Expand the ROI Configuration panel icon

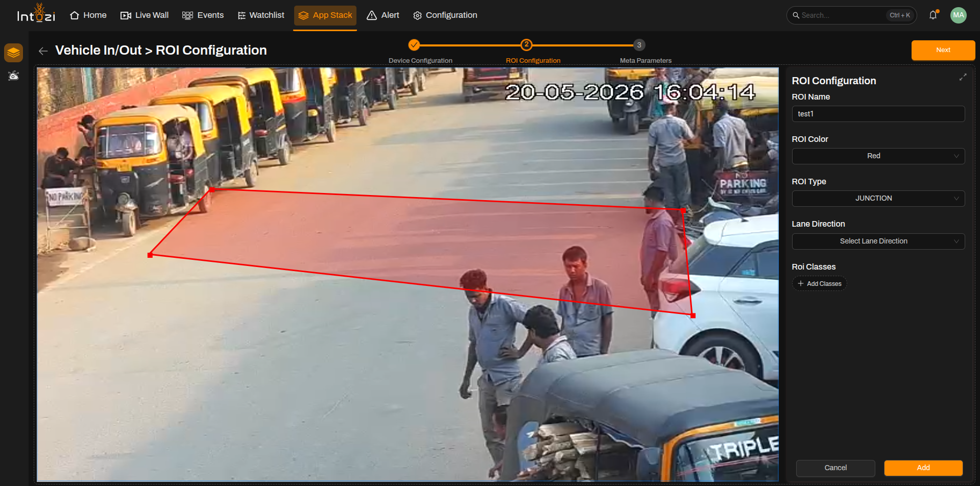tap(963, 77)
